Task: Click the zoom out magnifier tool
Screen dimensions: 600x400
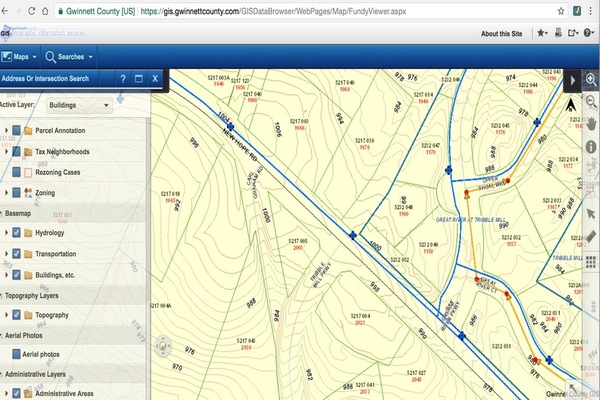Action: [591, 102]
